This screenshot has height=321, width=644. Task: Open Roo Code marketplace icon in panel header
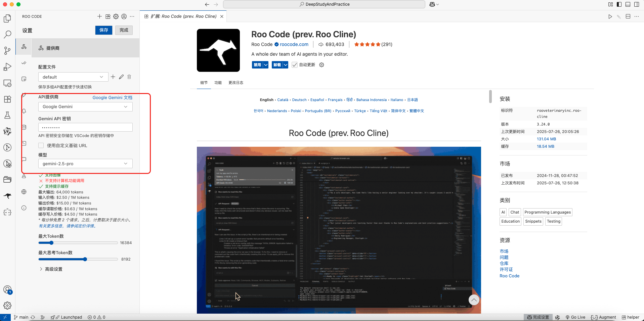click(x=108, y=16)
